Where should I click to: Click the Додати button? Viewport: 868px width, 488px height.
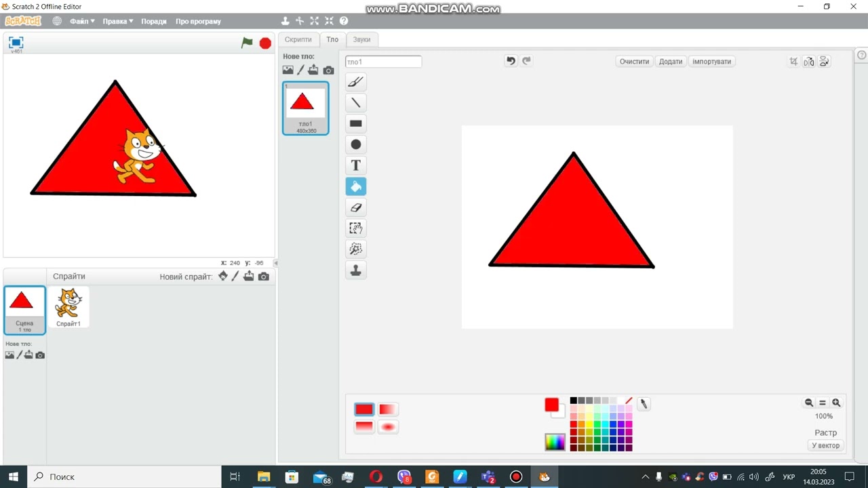coord(671,61)
